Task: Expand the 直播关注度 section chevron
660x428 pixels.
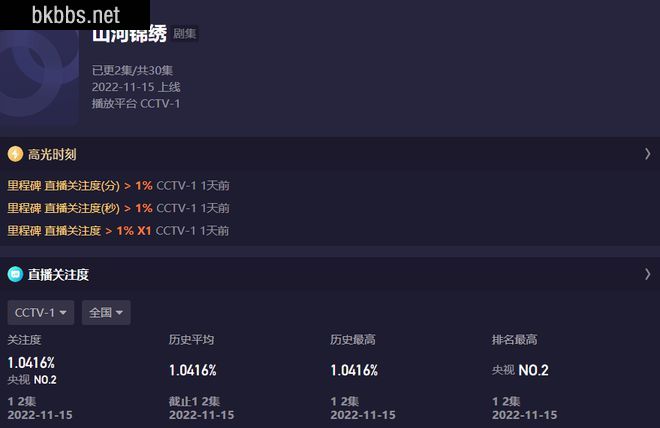Action: coord(647,274)
